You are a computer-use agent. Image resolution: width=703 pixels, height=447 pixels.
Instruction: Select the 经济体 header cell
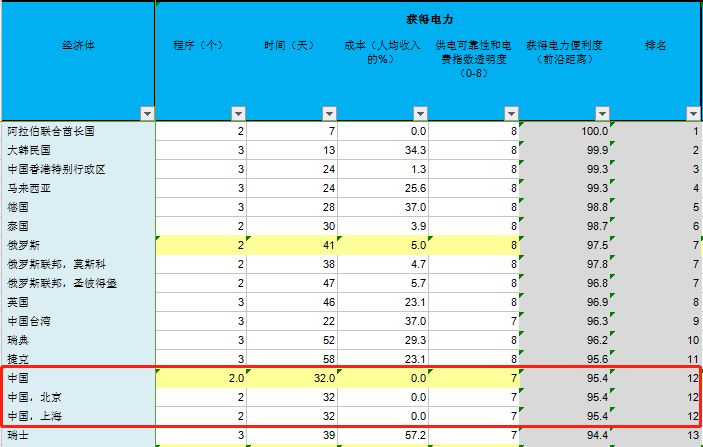point(78,61)
